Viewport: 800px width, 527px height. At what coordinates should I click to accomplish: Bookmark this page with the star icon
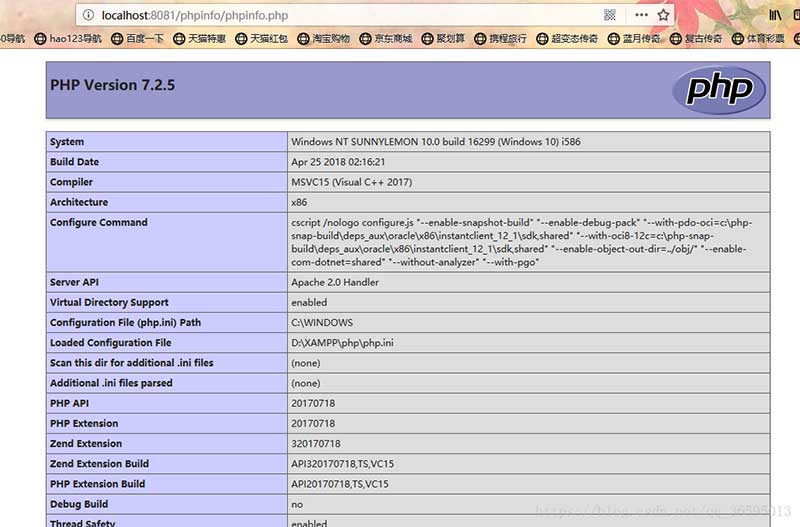pyautogui.click(x=663, y=15)
